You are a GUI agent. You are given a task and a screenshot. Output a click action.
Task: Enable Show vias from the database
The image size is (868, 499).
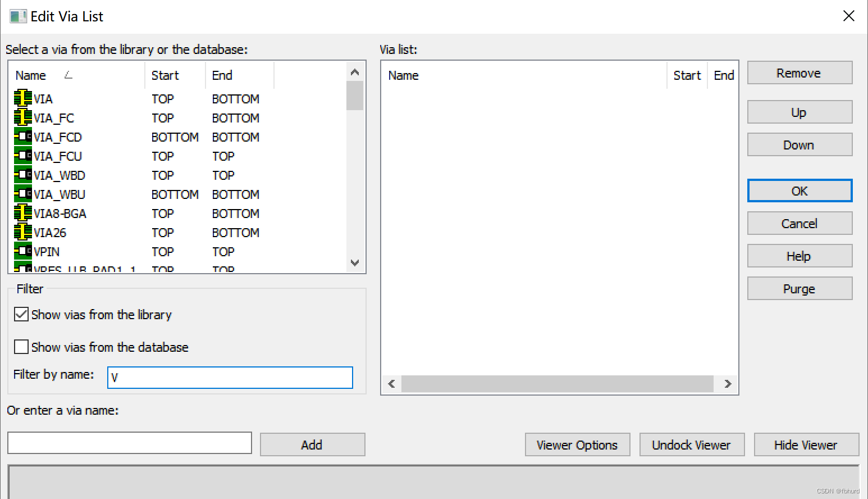21,347
